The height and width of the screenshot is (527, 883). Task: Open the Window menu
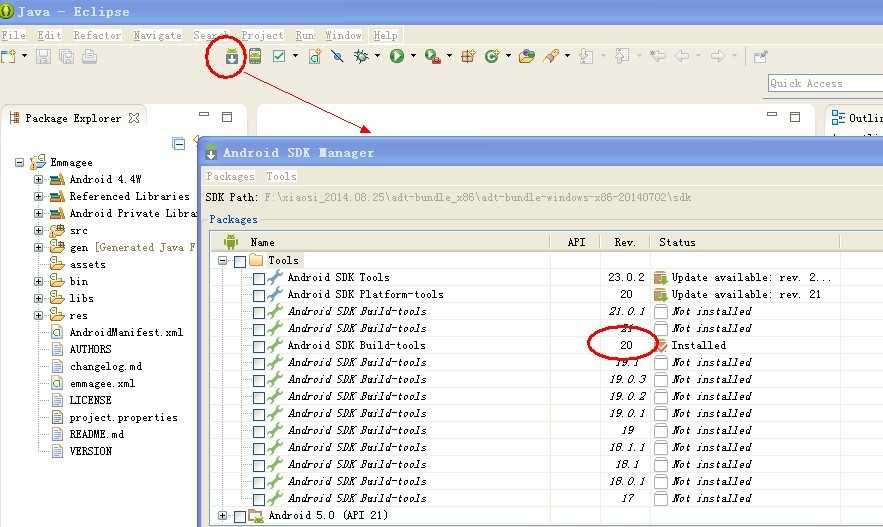[343, 35]
